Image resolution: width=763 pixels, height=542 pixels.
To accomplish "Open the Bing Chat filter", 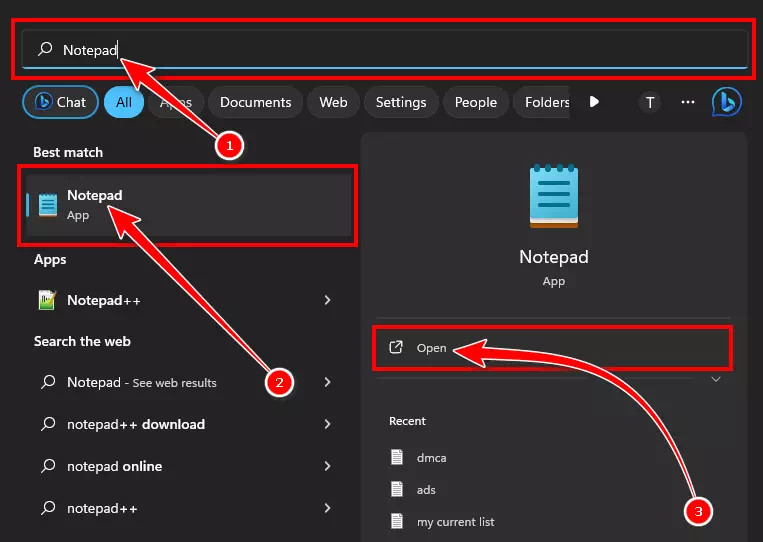I will pyautogui.click(x=60, y=102).
